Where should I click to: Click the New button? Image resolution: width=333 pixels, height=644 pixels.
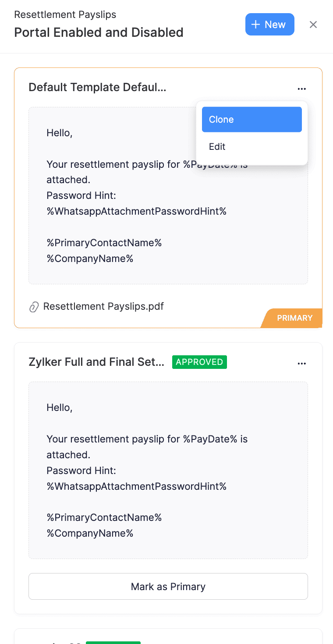(x=269, y=25)
